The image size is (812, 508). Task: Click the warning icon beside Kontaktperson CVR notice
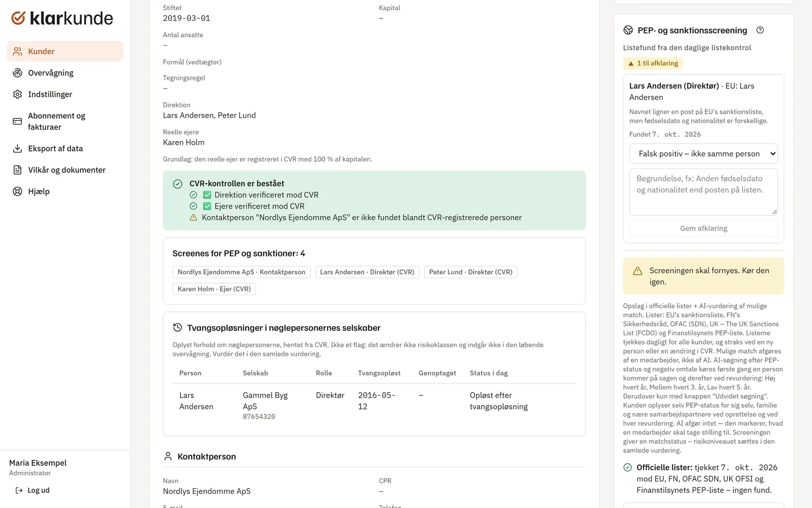[193, 217]
